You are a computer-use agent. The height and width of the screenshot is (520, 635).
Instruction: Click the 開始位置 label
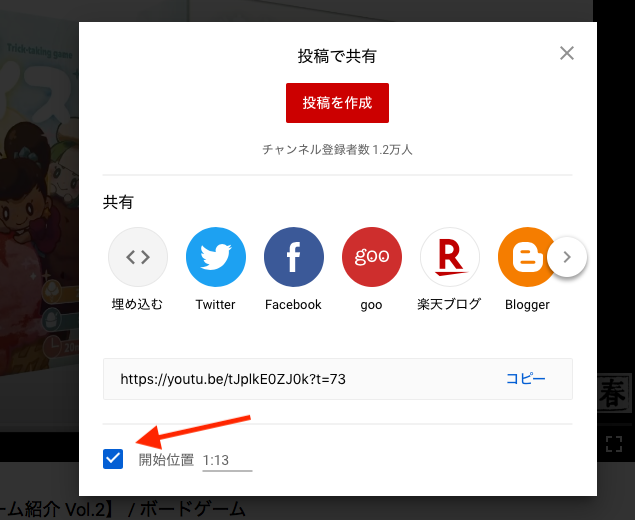pyautogui.click(x=166, y=460)
